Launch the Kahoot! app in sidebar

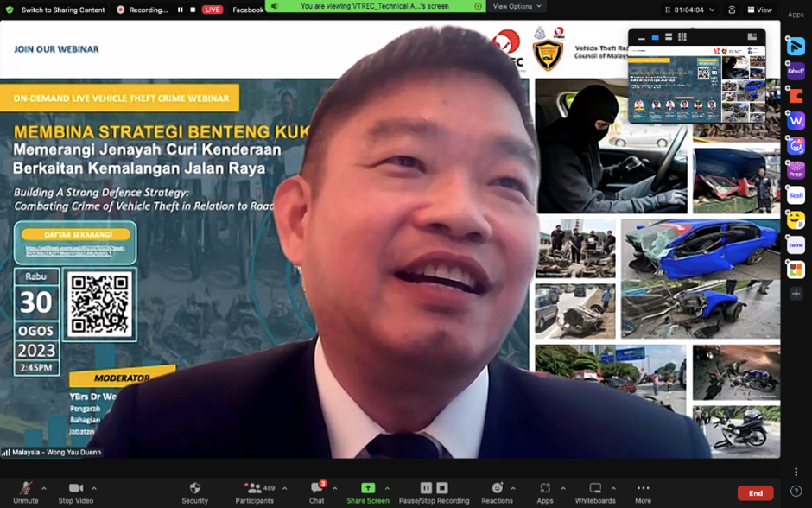click(x=796, y=72)
